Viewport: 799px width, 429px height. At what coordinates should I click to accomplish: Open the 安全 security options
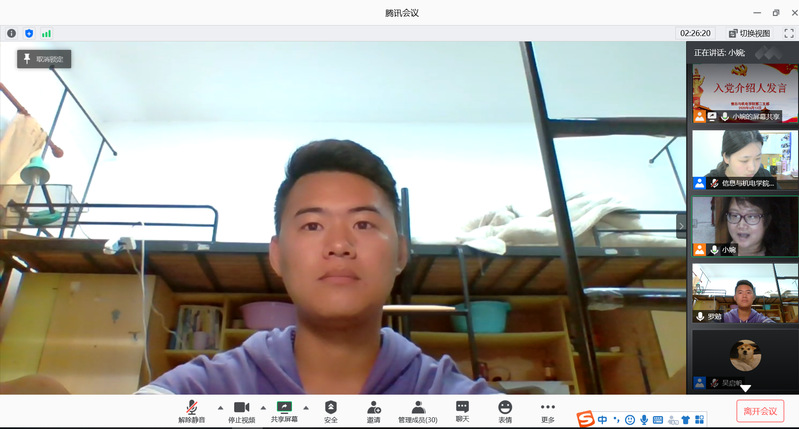coord(330,411)
